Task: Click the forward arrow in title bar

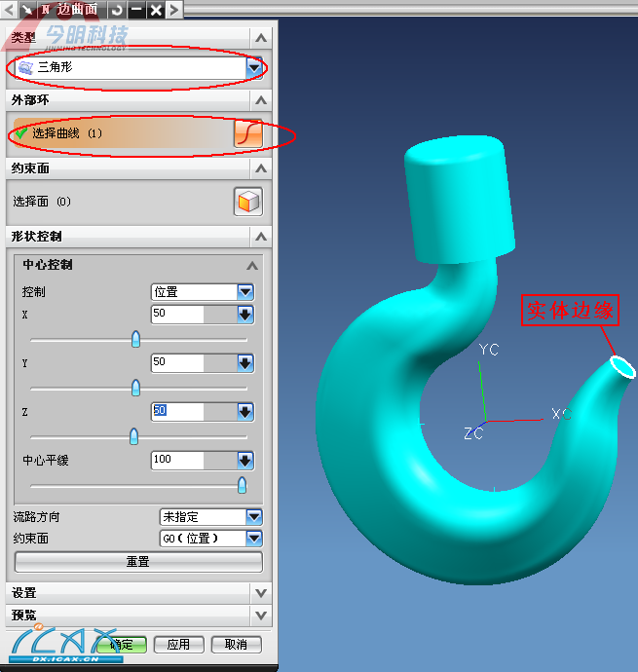Action: [x=174, y=10]
